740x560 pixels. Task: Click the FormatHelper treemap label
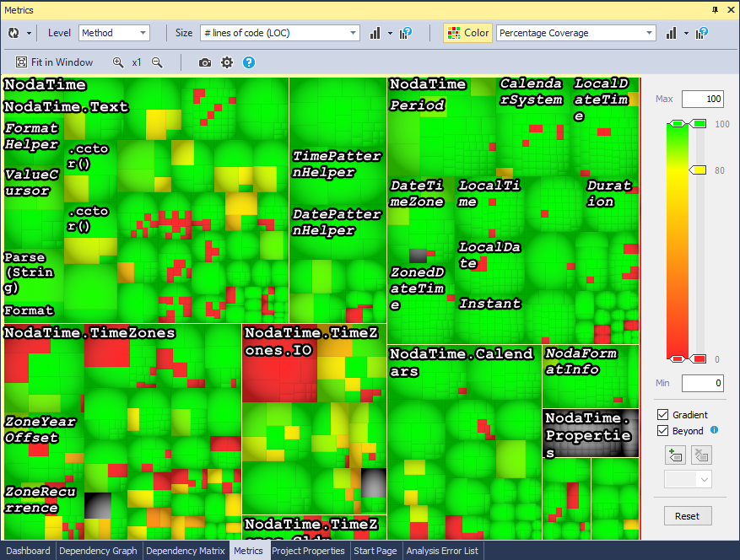tap(31, 136)
